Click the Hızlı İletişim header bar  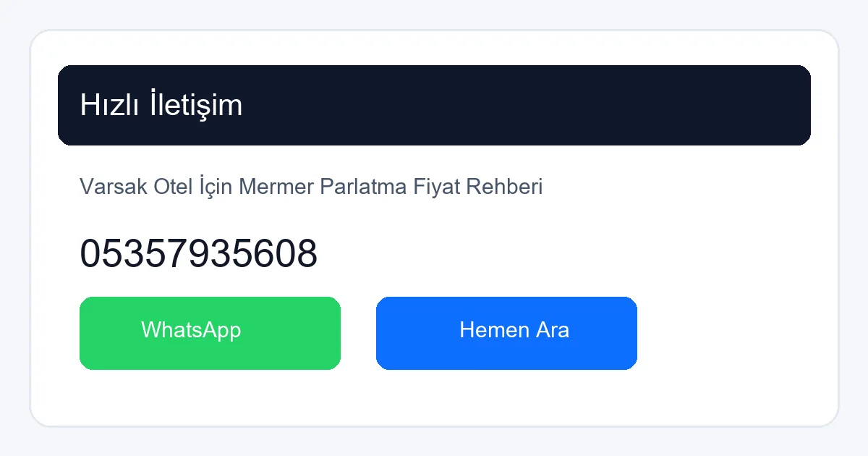[x=434, y=105]
